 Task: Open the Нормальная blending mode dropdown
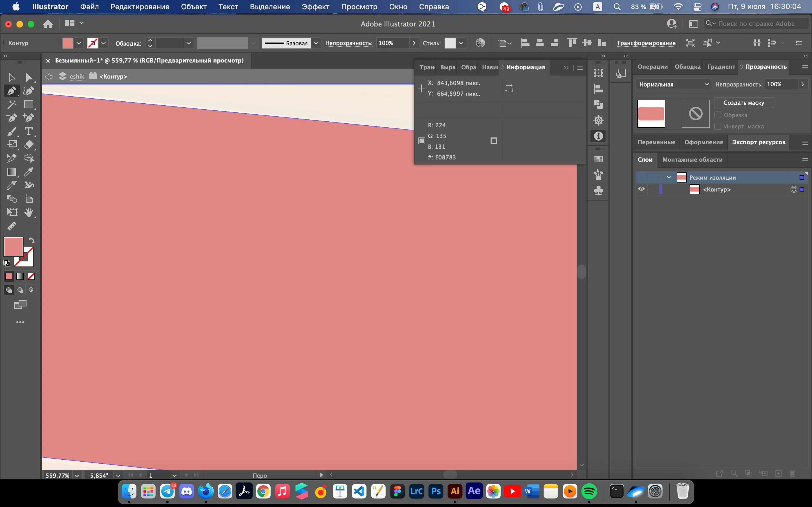coord(673,84)
